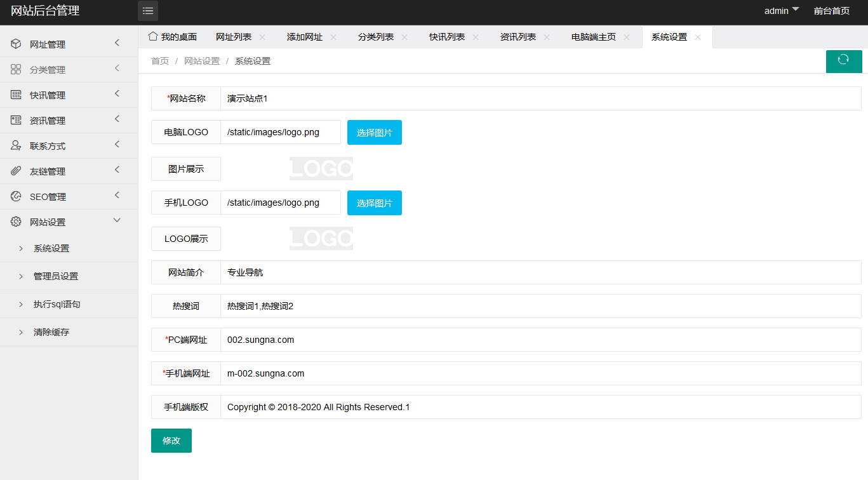Switch to the 我的桌面 tab
This screenshot has height=480, width=868.
[172, 37]
